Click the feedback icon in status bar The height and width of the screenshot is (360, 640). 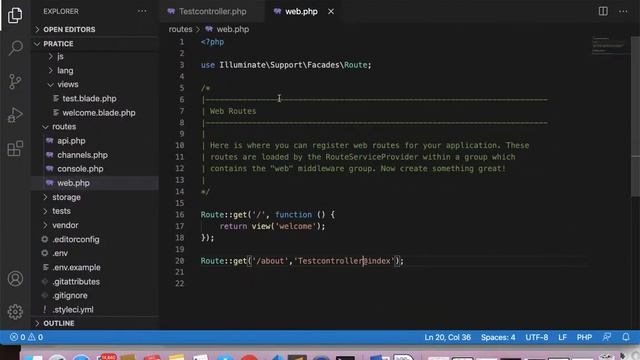point(607,337)
